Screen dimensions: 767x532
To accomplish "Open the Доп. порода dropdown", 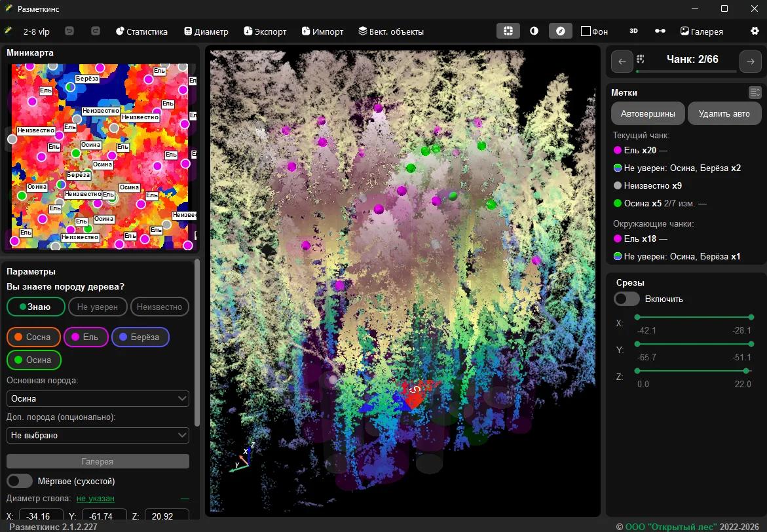I will click(x=98, y=435).
